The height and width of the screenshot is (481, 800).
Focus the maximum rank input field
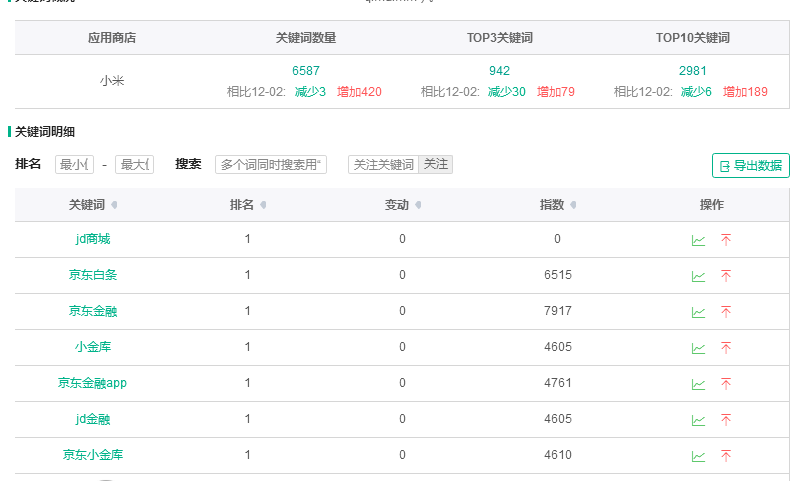pyautogui.click(x=135, y=164)
